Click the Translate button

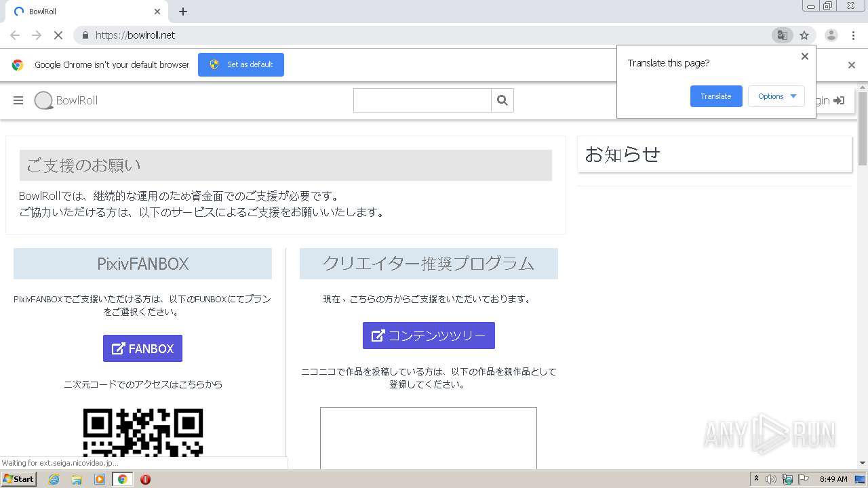pos(716,96)
